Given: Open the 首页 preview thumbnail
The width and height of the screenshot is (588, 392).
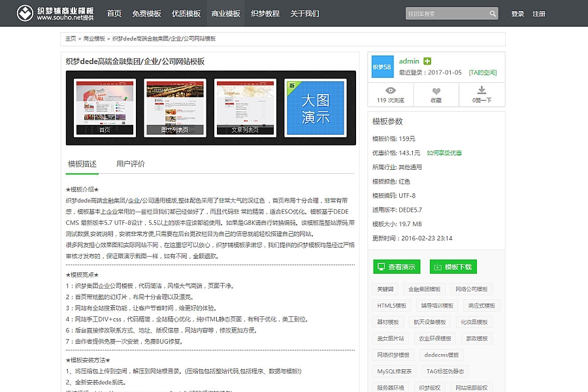Looking at the screenshot, I should (x=105, y=108).
